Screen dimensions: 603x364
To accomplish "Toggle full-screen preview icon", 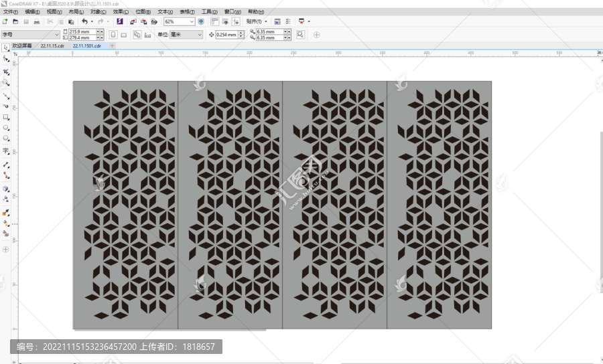I will click(x=201, y=21).
